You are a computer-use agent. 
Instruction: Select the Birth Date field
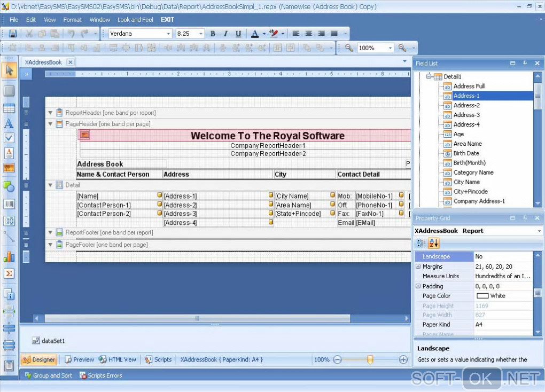(x=466, y=153)
